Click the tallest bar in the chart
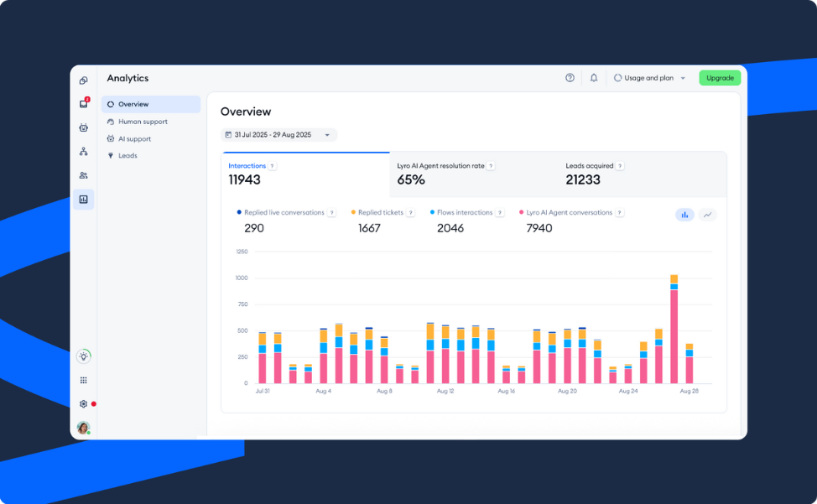Image resolution: width=817 pixels, height=504 pixels. pos(674,331)
